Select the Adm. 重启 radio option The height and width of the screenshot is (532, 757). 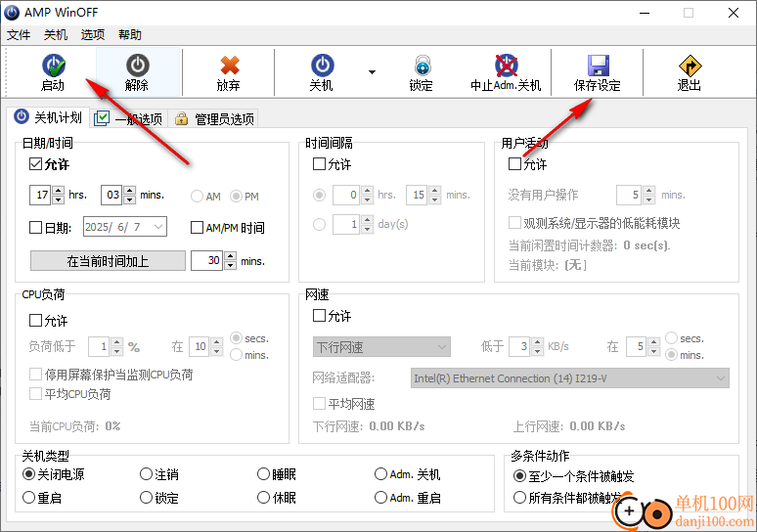click(x=380, y=497)
